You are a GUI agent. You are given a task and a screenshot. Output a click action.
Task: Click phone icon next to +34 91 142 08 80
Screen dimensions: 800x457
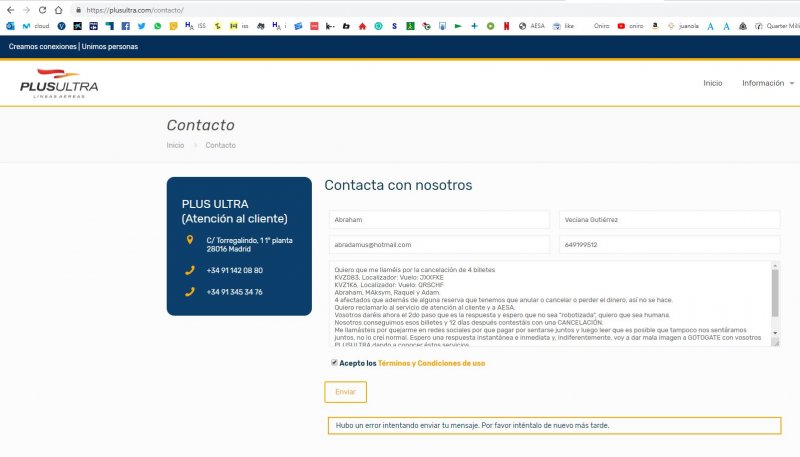(190, 270)
